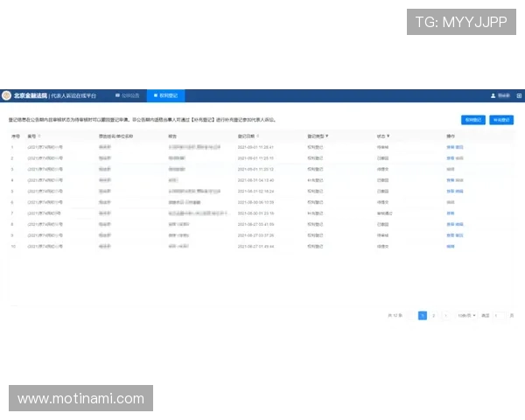The image size is (525, 420).
Task: Click the icon at far right of header
Action: (x=519, y=95)
